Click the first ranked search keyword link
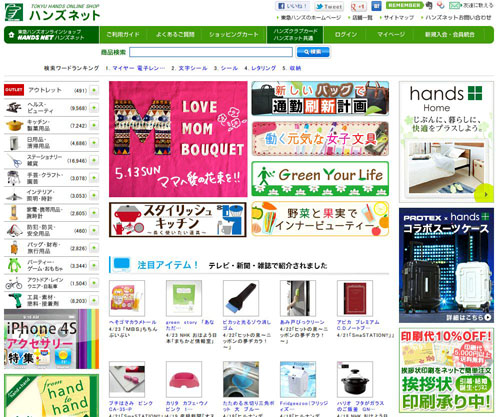Image resolution: width=500 pixels, height=417 pixels. coord(135,68)
